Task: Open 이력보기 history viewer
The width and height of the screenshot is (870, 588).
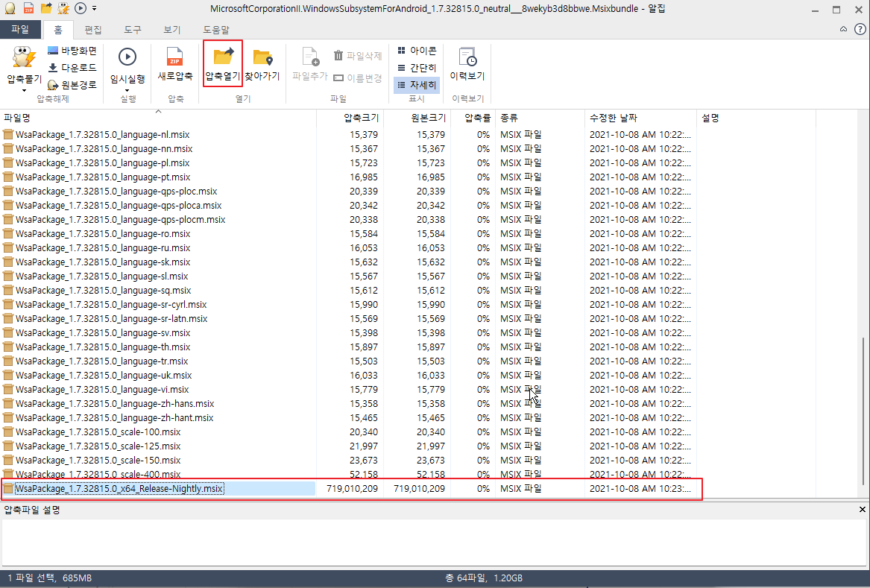Action: pos(467,65)
